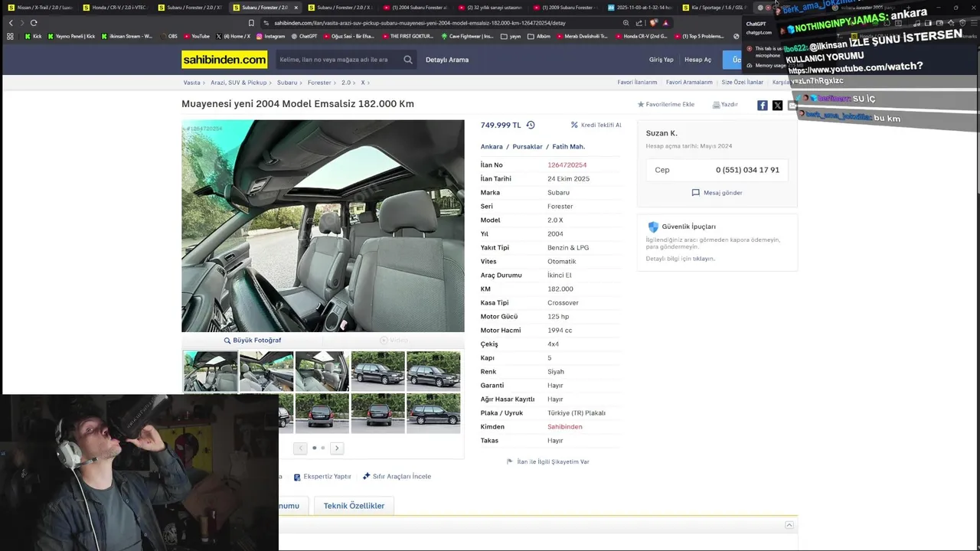Viewport: 980px width, 551px height.
Task: Click the browser address bar URL
Action: pos(420,23)
